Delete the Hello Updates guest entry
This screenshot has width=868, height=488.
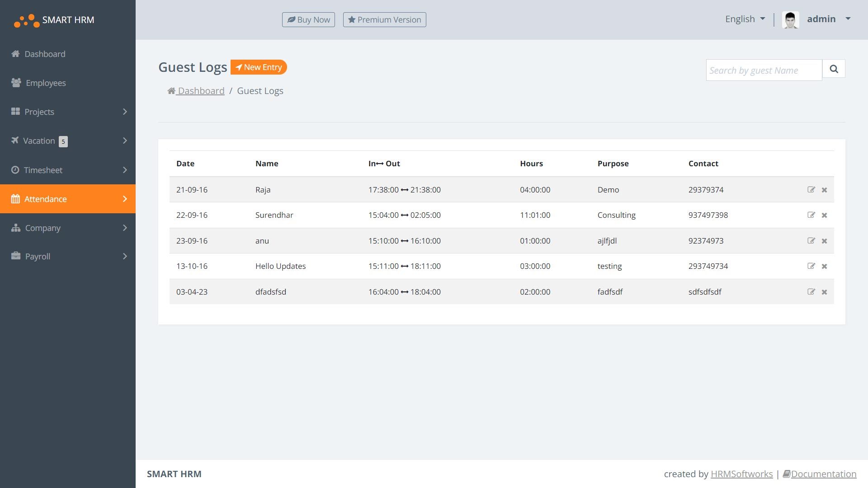pyautogui.click(x=824, y=267)
